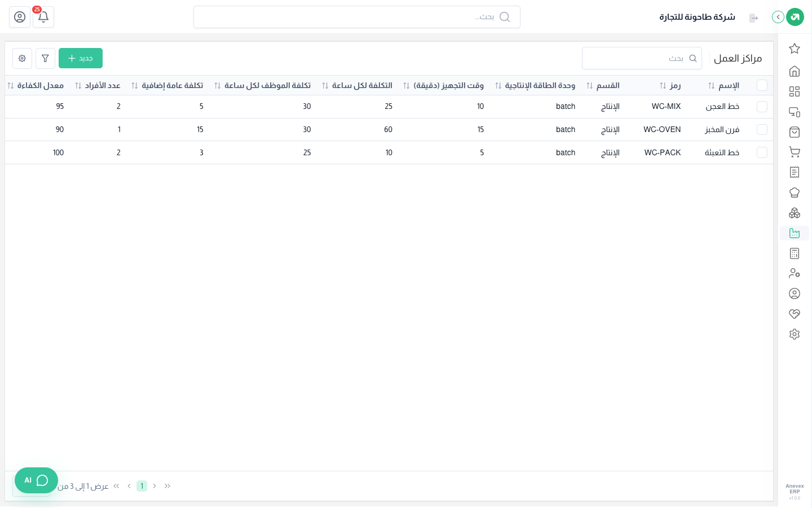The height and width of the screenshot is (508, 812).
Task: Open the sidebar settings gear at bottom
Action: [795, 334]
